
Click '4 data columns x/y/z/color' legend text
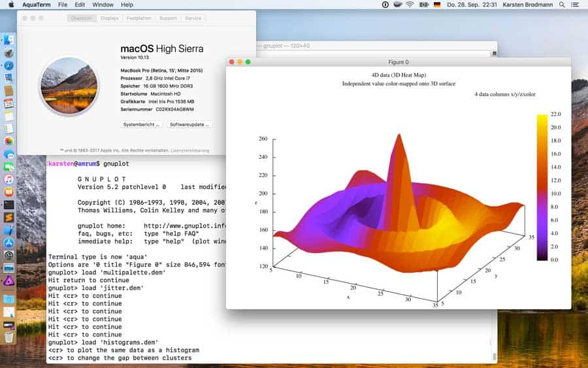click(505, 94)
